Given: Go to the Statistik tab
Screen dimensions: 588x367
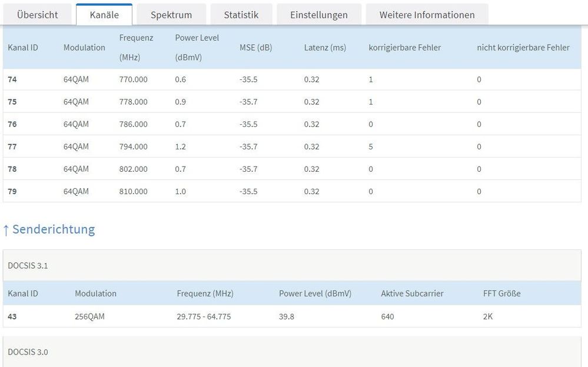Looking at the screenshot, I should (241, 15).
